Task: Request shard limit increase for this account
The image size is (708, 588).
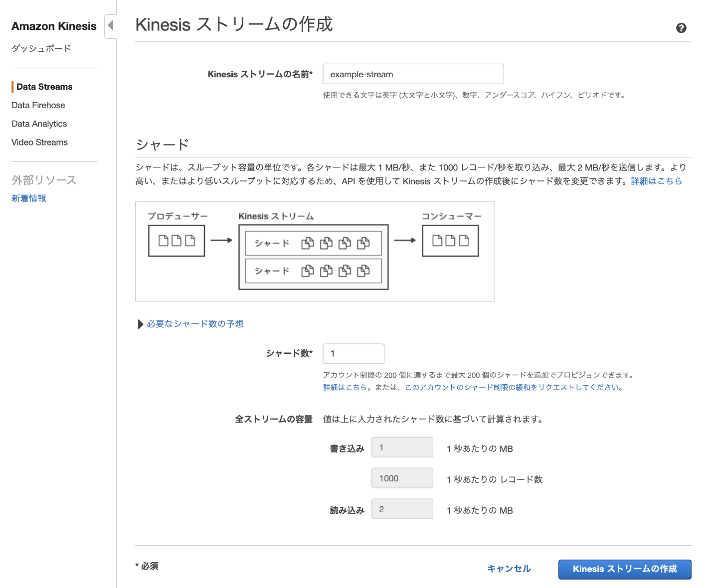Action: click(511, 387)
